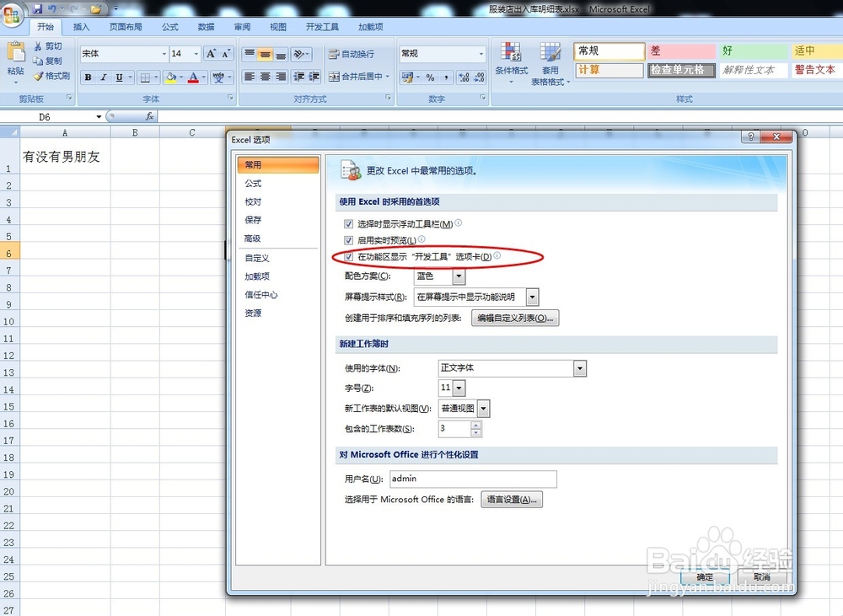This screenshot has width=843, height=616.
Task: Switch to the Insert ribbon tab
Action: (81, 27)
